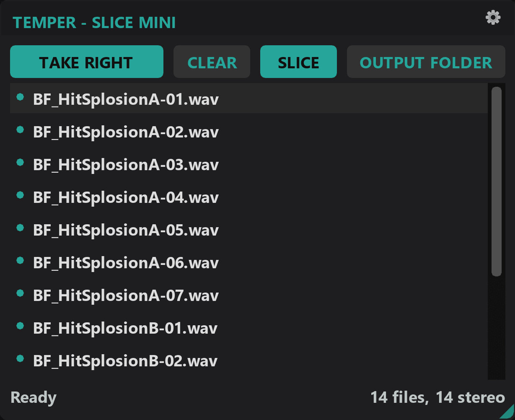
Task: Click status dot beside BF_HitSplosionA-05.wav
Action: click(x=20, y=228)
